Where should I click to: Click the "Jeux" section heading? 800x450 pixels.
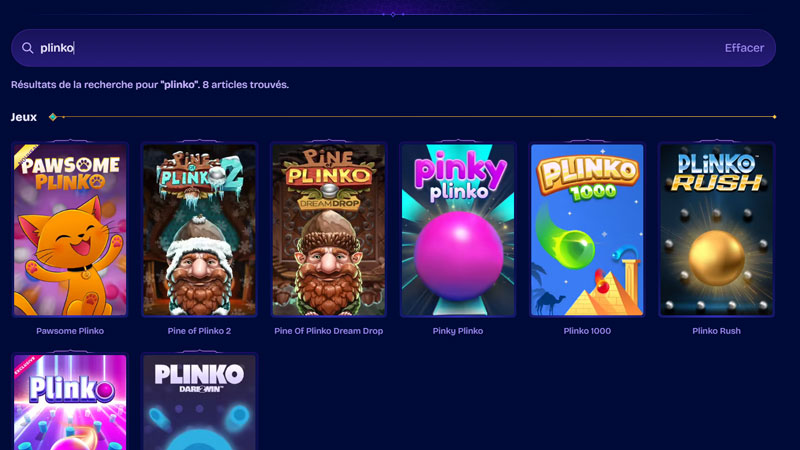pyautogui.click(x=23, y=117)
